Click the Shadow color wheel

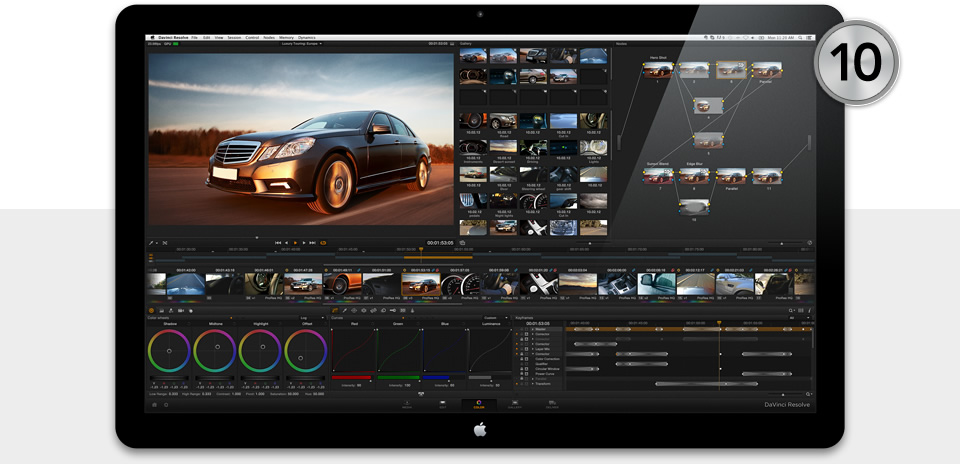(168, 351)
